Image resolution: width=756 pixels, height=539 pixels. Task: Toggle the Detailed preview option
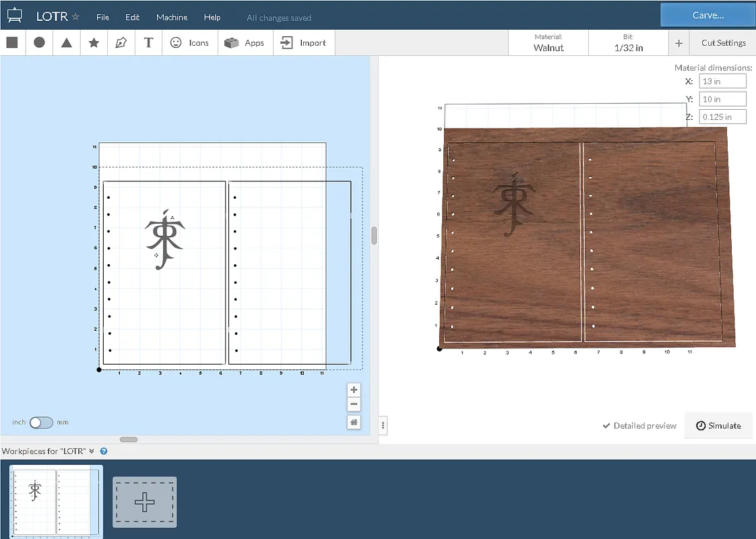(639, 426)
